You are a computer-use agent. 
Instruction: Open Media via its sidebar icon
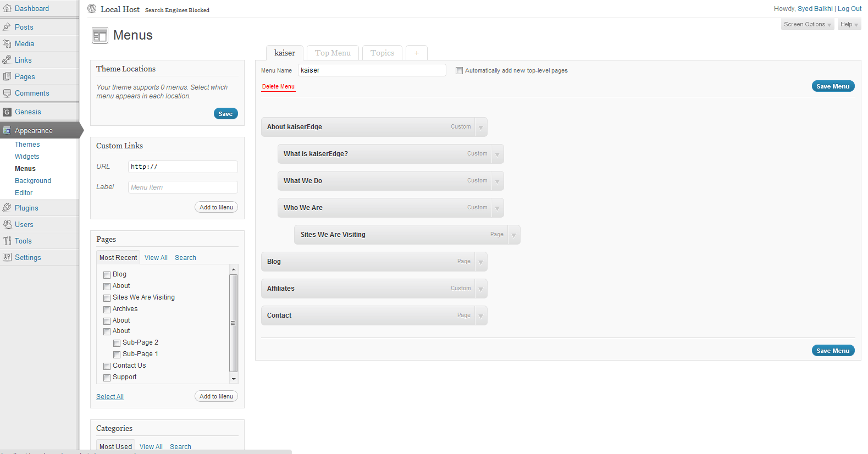click(x=7, y=43)
